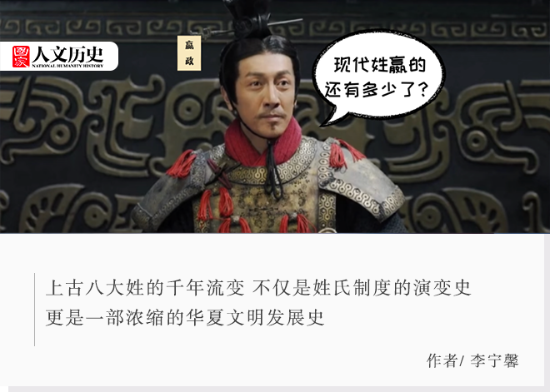Click the speech bubble's pointed tail
The width and height of the screenshot is (550, 392).
(x=332, y=117)
